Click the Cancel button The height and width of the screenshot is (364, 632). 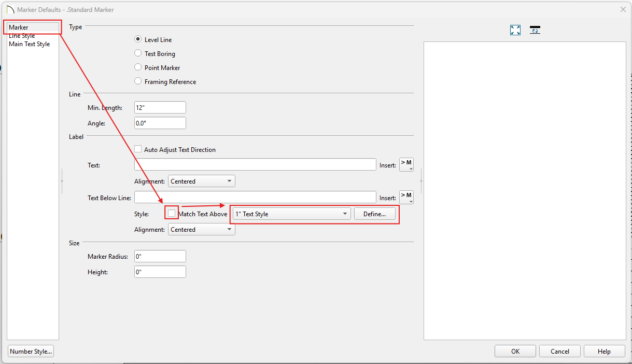(560, 351)
